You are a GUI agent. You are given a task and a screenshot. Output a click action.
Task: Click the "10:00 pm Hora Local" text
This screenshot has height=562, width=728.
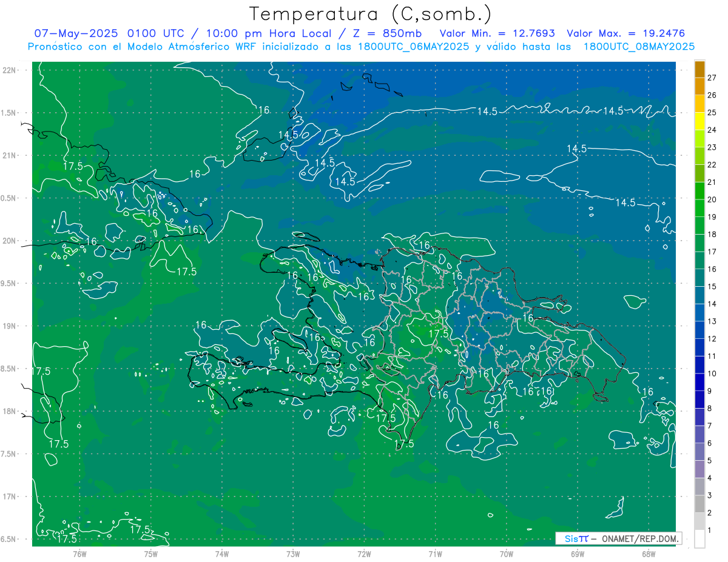(x=268, y=33)
